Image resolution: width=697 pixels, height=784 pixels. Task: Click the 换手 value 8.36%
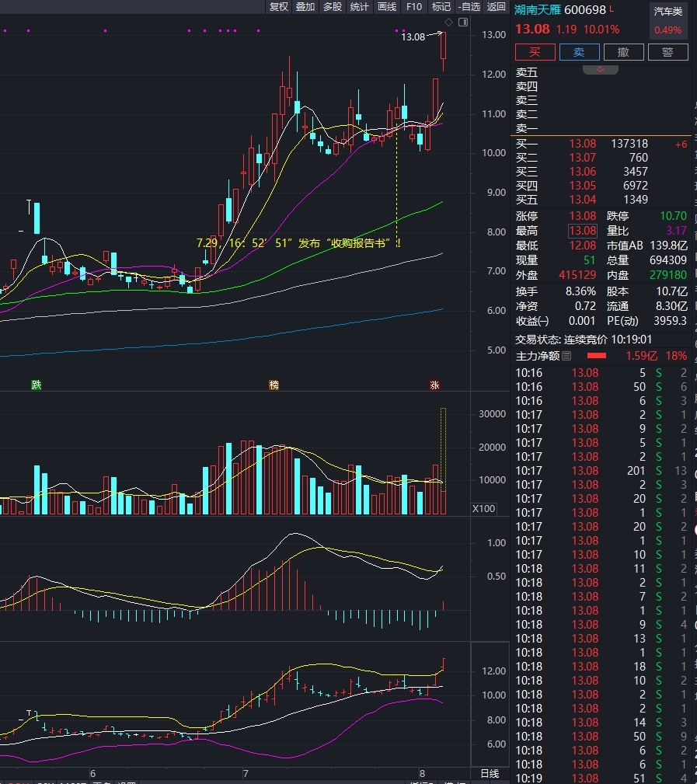(580, 291)
